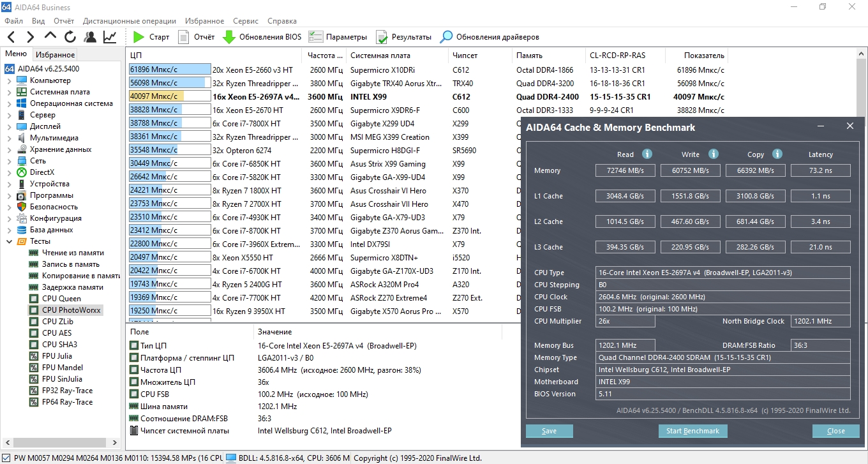Open the user management toolbar icon
The height and width of the screenshot is (464, 868).
(90, 37)
